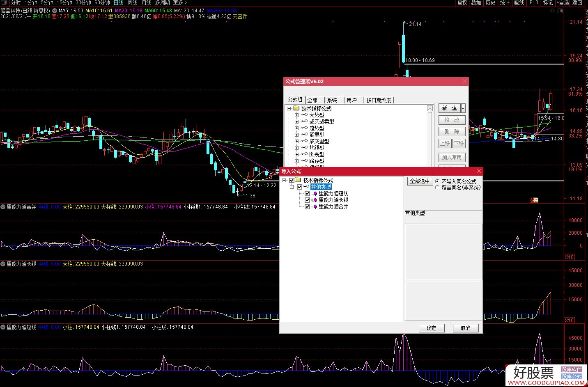588x387 pixels.
Task: Click 复权 toolbar button
Action: pyautogui.click(x=462, y=3)
